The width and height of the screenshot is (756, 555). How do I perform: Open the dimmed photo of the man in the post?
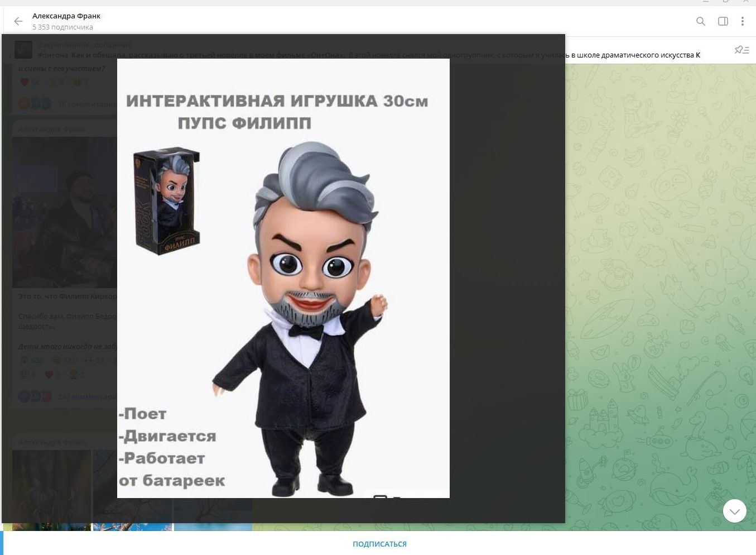pos(64,212)
